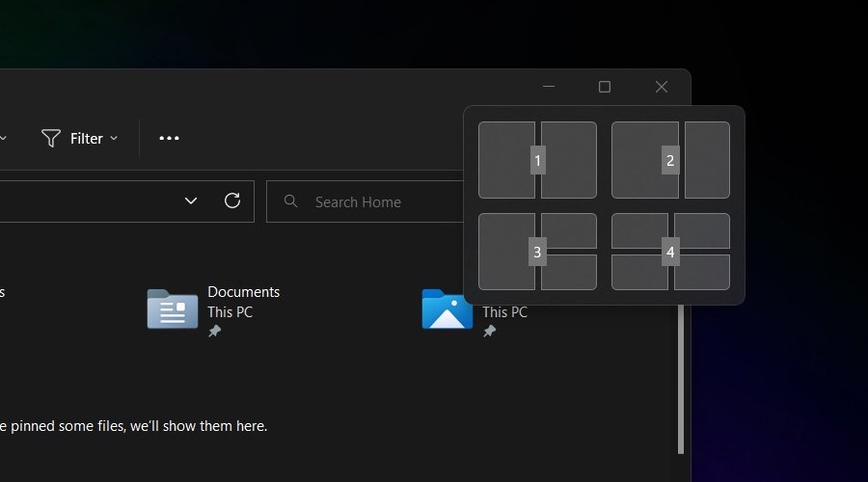The height and width of the screenshot is (482, 868).
Task: Click the Maximize window button
Action: pos(605,87)
